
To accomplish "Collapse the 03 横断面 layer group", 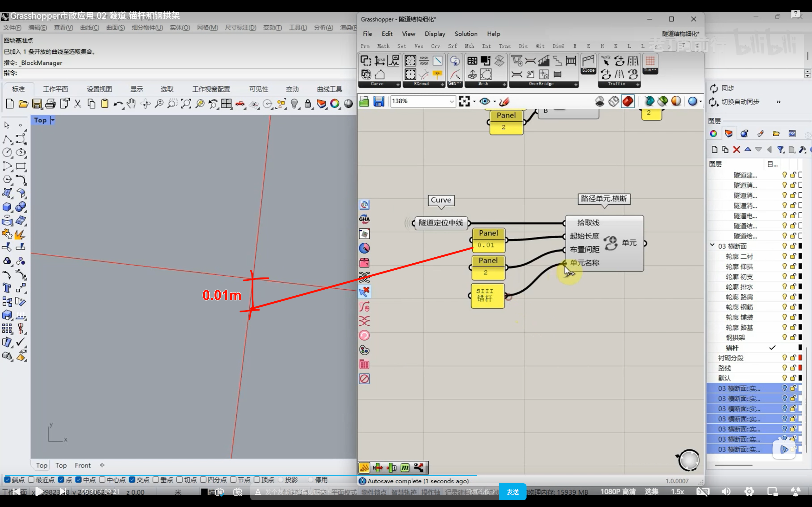I will pyautogui.click(x=712, y=246).
